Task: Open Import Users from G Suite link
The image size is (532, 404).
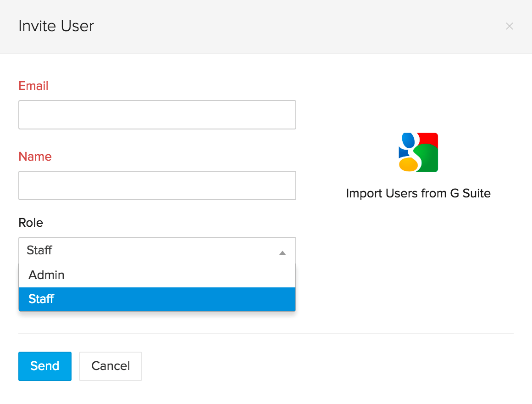Action: (x=418, y=193)
